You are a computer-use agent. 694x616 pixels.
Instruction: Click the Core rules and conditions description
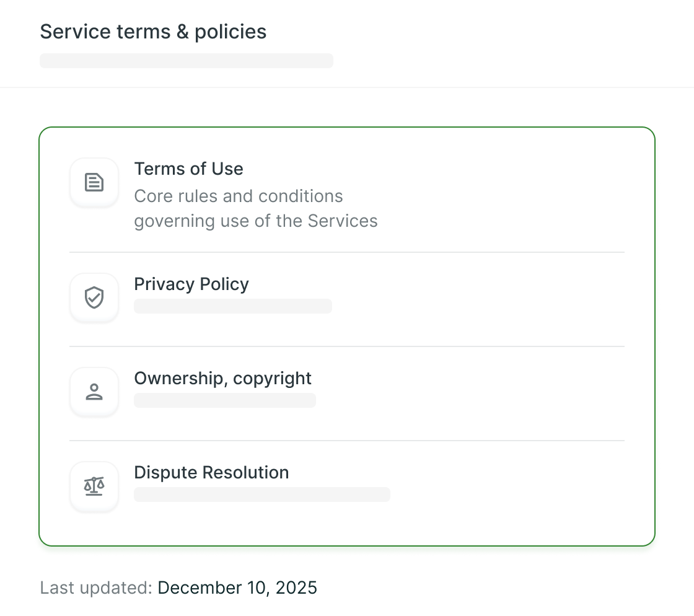click(255, 208)
